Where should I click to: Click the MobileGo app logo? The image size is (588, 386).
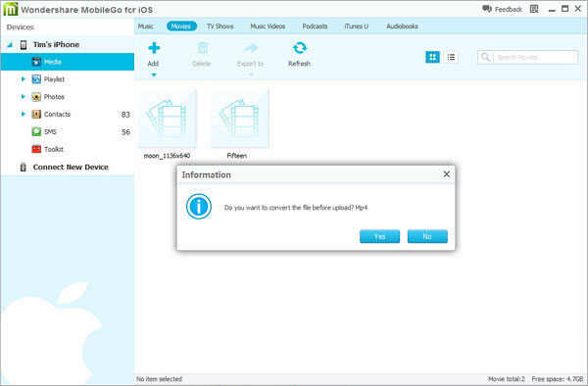click(11, 10)
